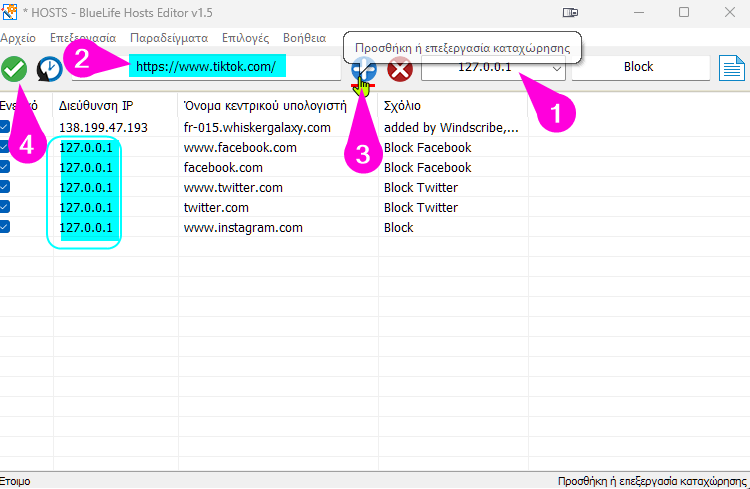The image size is (750, 489).
Task: Click the blue add or edit entry icon
Action: coord(364,69)
